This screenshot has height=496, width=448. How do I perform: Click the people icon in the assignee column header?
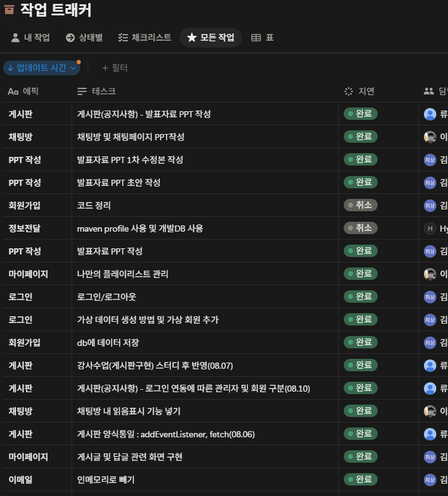point(429,91)
